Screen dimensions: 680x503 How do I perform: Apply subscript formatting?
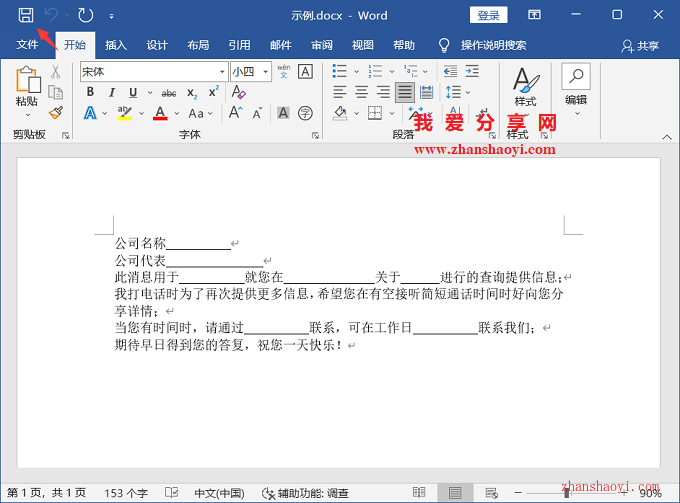[192, 93]
